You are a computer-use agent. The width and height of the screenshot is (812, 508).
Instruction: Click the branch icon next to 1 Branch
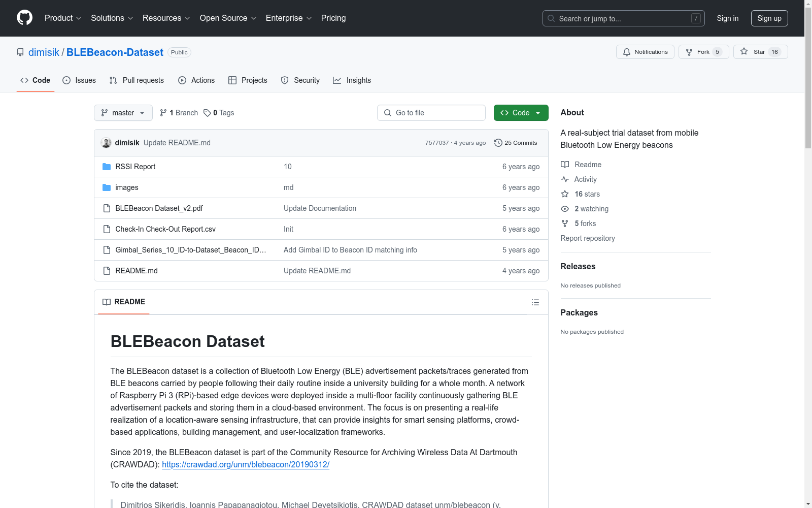(x=163, y=113)
